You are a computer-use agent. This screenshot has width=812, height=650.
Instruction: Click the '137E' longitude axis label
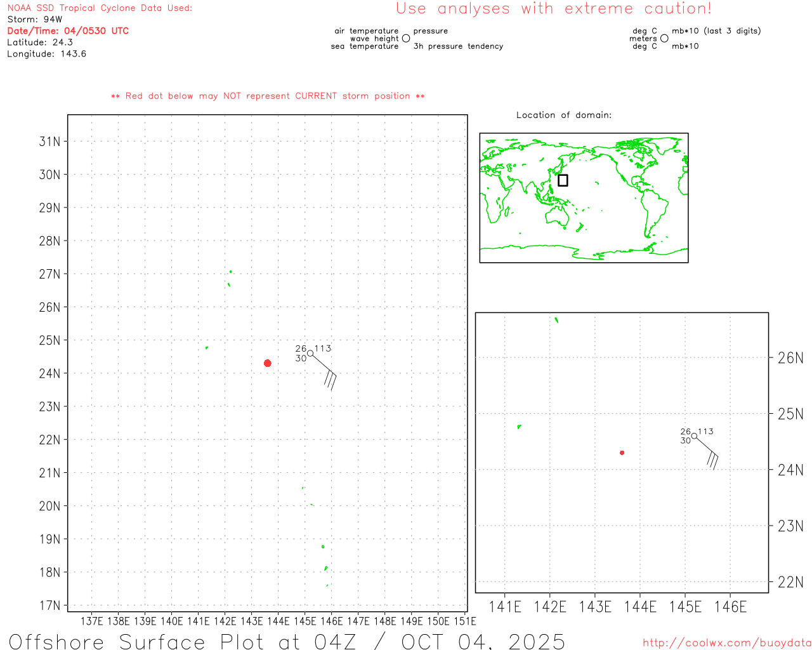(x=92, y=621)
